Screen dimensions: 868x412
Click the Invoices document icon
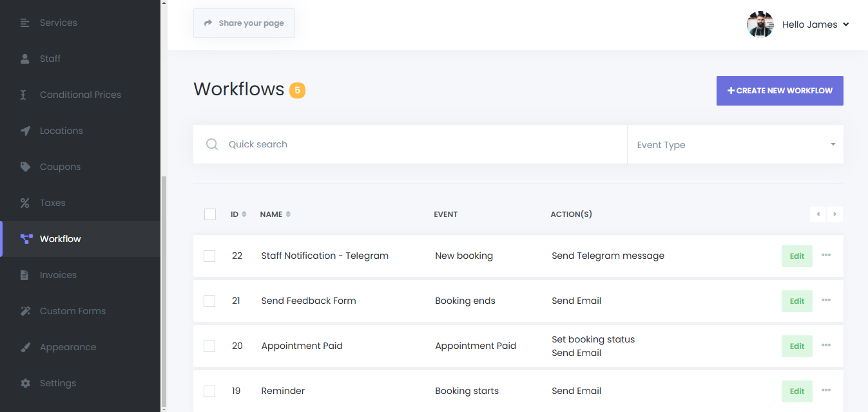pos(25,275)
